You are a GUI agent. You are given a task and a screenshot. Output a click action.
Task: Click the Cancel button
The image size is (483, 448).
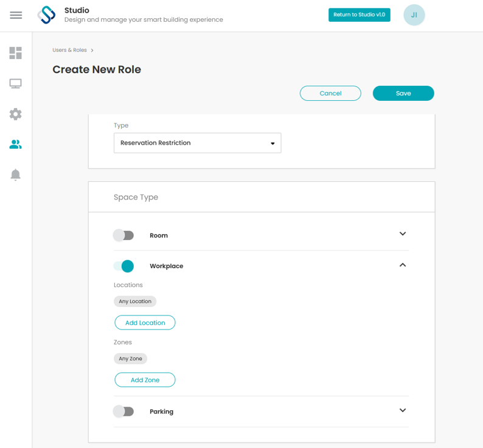click(x=330, y=93)
